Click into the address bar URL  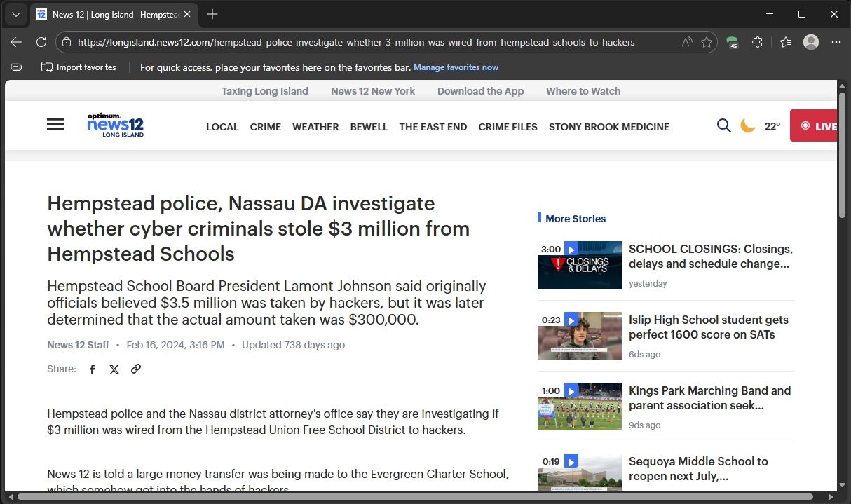point(356,42)
